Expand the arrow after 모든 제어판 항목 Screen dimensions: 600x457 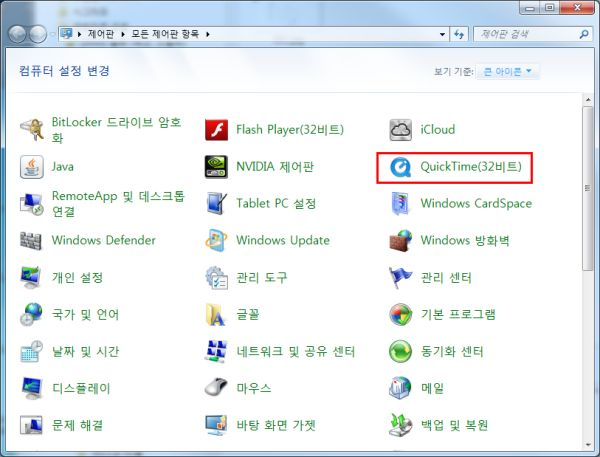[x=208, y=34]
